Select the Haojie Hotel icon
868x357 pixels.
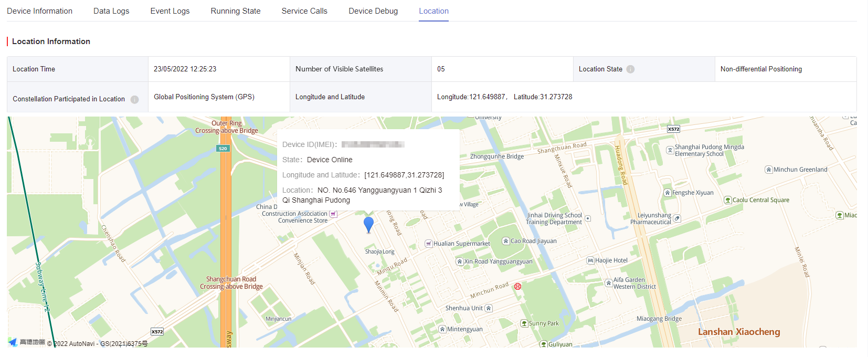pyautogui.click(x=590, y=260)
